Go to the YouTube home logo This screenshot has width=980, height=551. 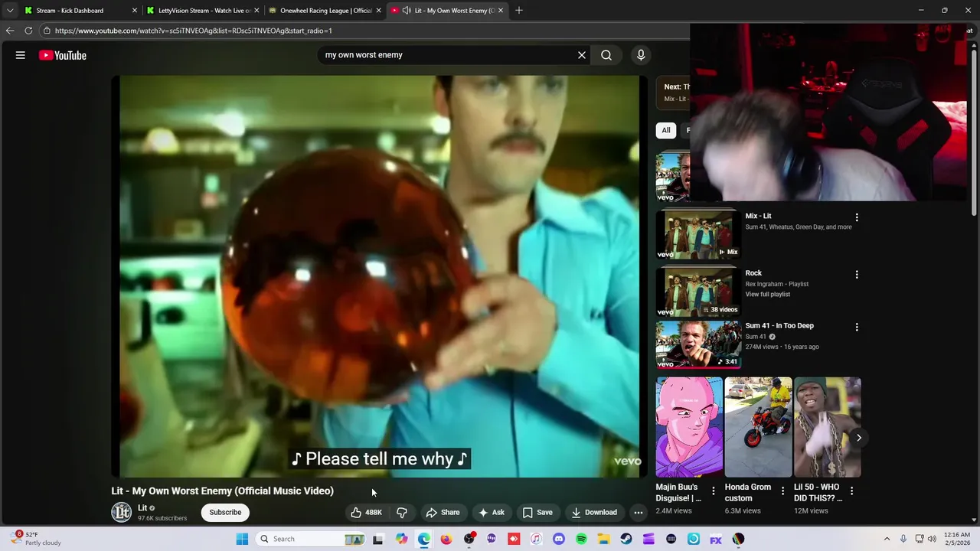click(63, 55)
